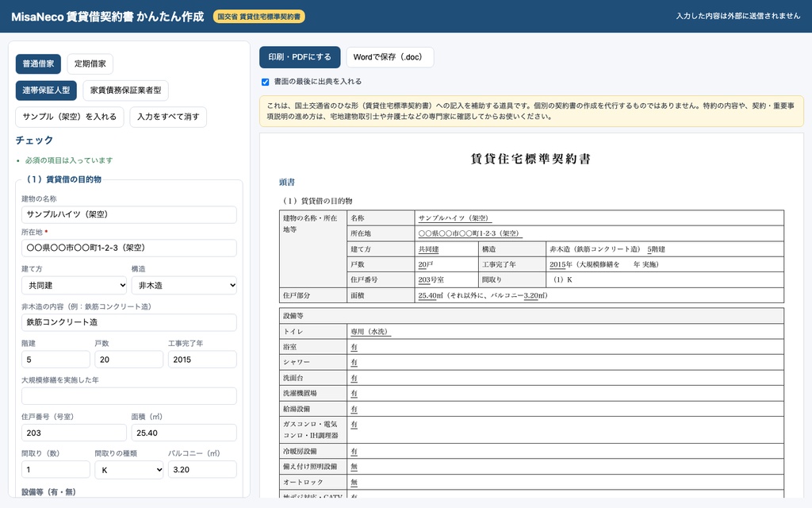
Task: Click the 20戸 cell in preview
Action: tap(446, 264)
